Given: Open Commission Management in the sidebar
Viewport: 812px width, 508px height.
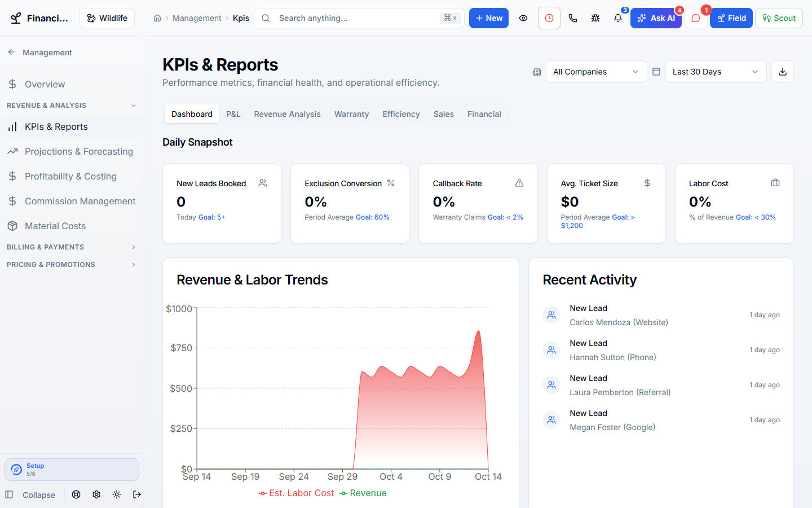Looking at the screenshot, I should click(72, 201).
